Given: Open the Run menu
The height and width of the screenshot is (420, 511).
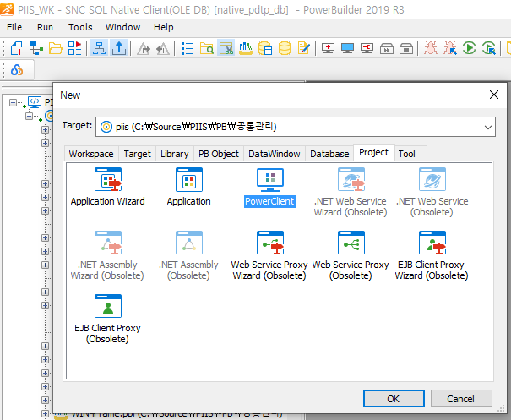Looking at the screenshot, I should point(45,27).
